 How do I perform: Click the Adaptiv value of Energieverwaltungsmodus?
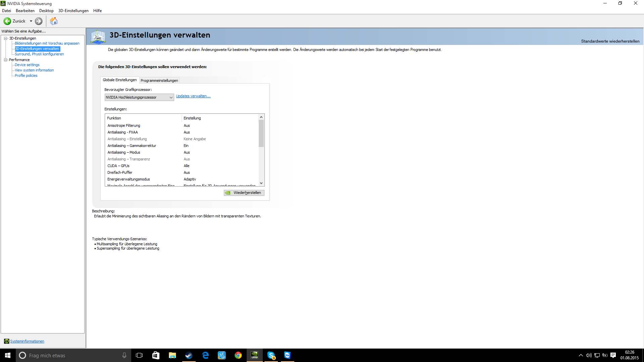[x=190, y=179]
